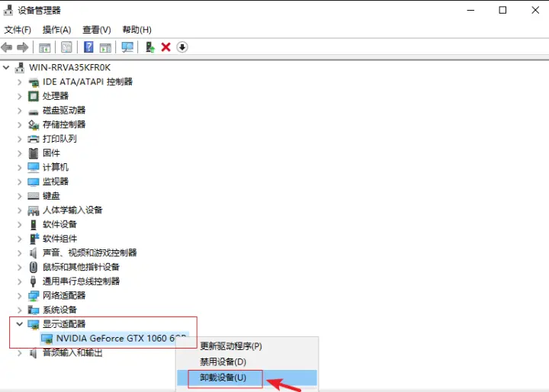Click the 人体学输入设备 icon
The width and height of the screenshot is (549, 392).
[34, 210]
